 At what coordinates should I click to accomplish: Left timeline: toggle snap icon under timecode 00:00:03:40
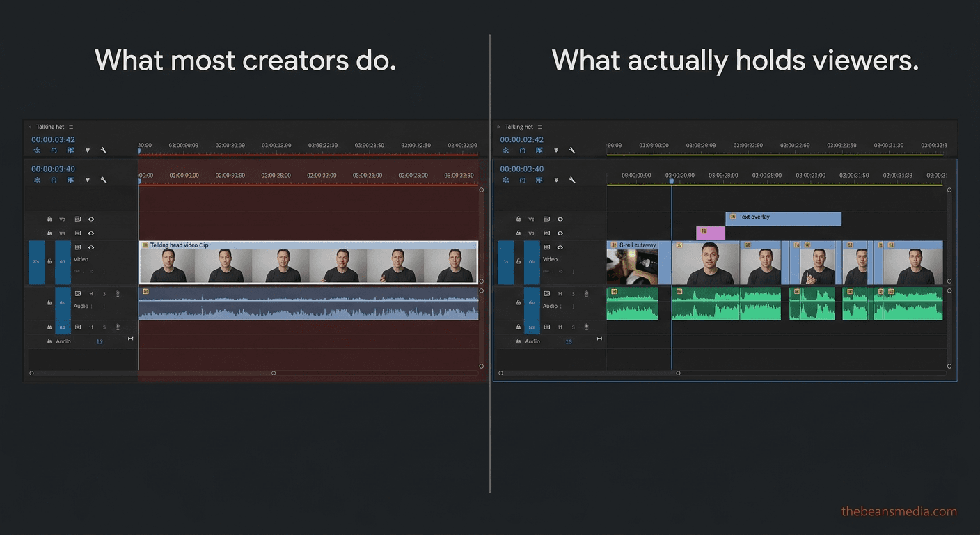click(x=37, y=180)
